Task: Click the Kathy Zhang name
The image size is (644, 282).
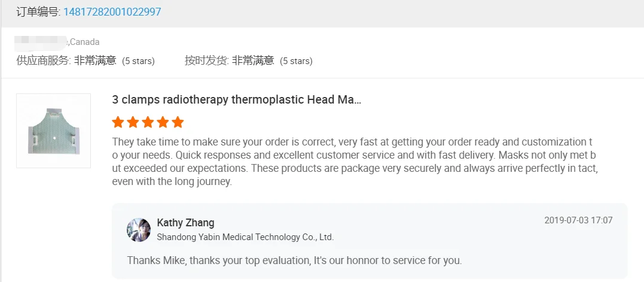Action: tap(185, 223)
